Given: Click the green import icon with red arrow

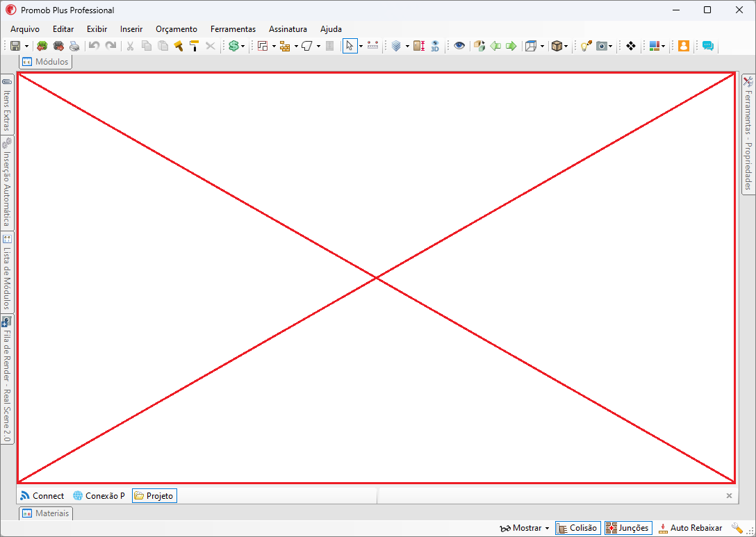Looking at the screenshot, I should pyautogui.click(x=42, y=46).
